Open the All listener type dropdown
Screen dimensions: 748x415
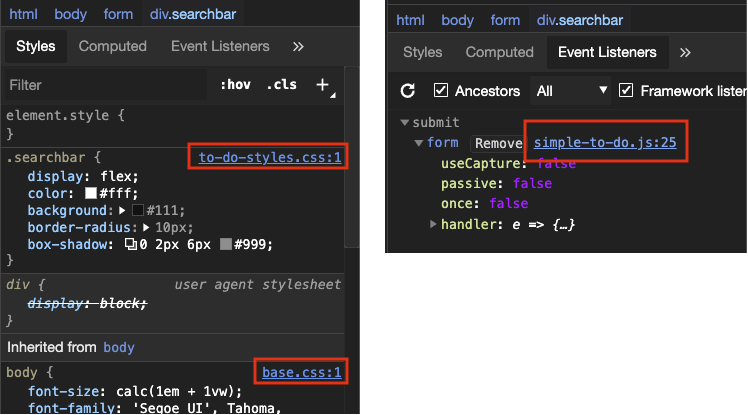(x=571, y=91)
